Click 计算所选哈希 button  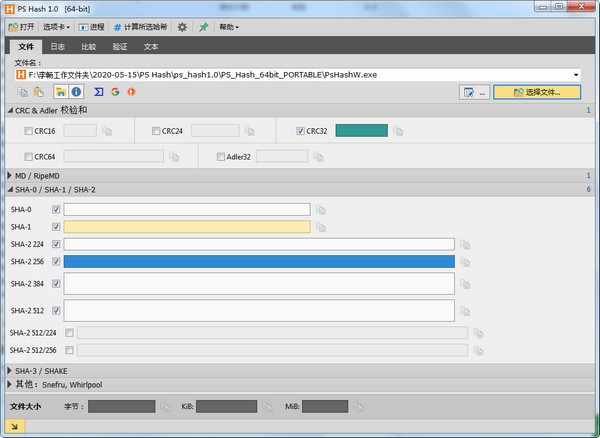pos(145,27)
